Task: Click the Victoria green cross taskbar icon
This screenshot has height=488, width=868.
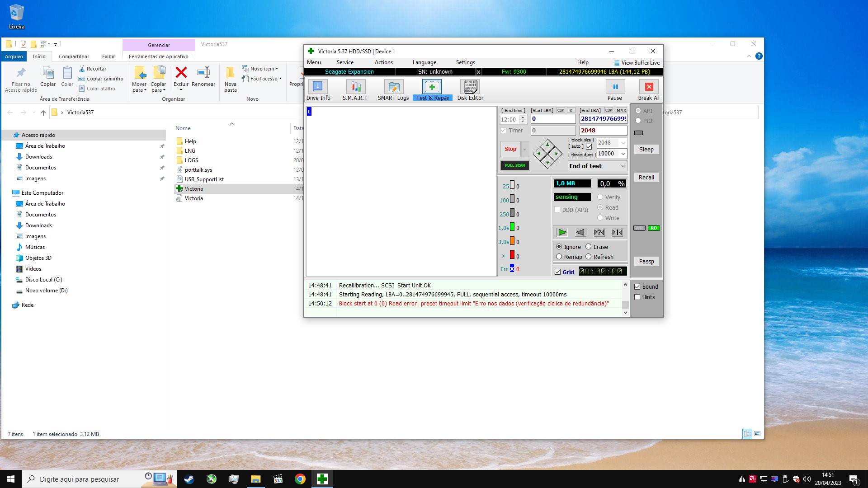Action: (x=322, y=479)
